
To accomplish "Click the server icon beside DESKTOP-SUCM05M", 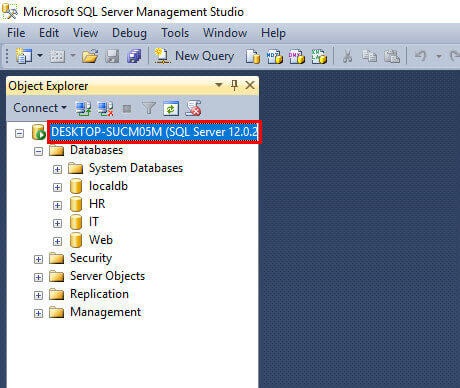I will tap(39, 132).
